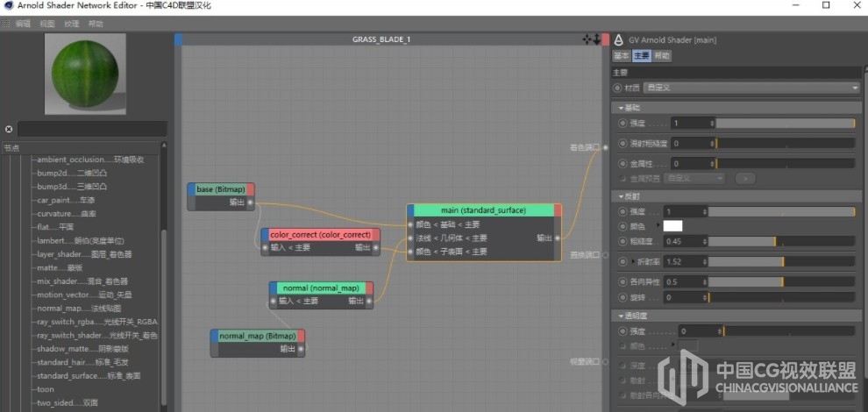
Task: Open blue inputs corner of color_correct node
Action: click(x=265, y=235)
